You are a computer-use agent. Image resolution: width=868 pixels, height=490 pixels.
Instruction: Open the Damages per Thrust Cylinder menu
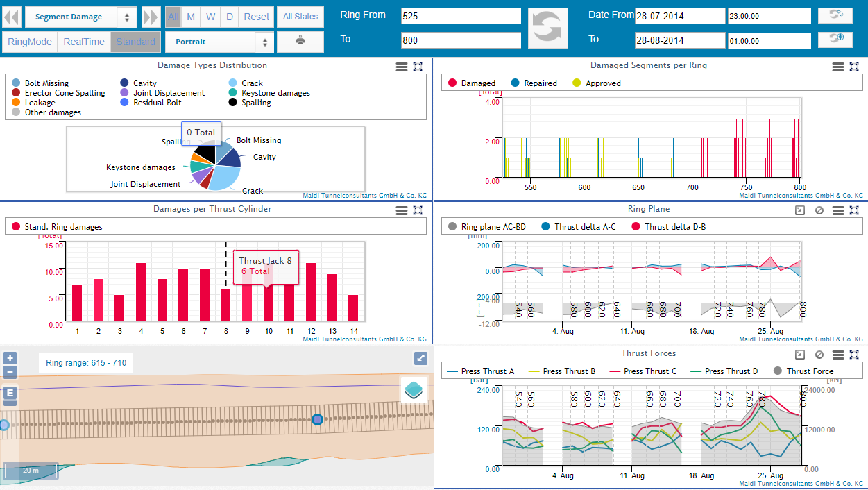coord(401,210)
